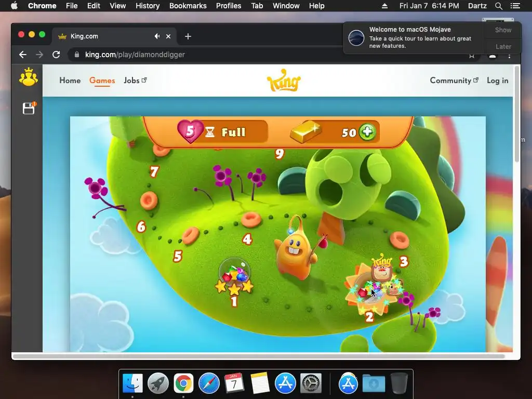Click the date and time in menu bar
Image resolution: width=532 pixels, height=399 pixels.
tap(429, 6)
